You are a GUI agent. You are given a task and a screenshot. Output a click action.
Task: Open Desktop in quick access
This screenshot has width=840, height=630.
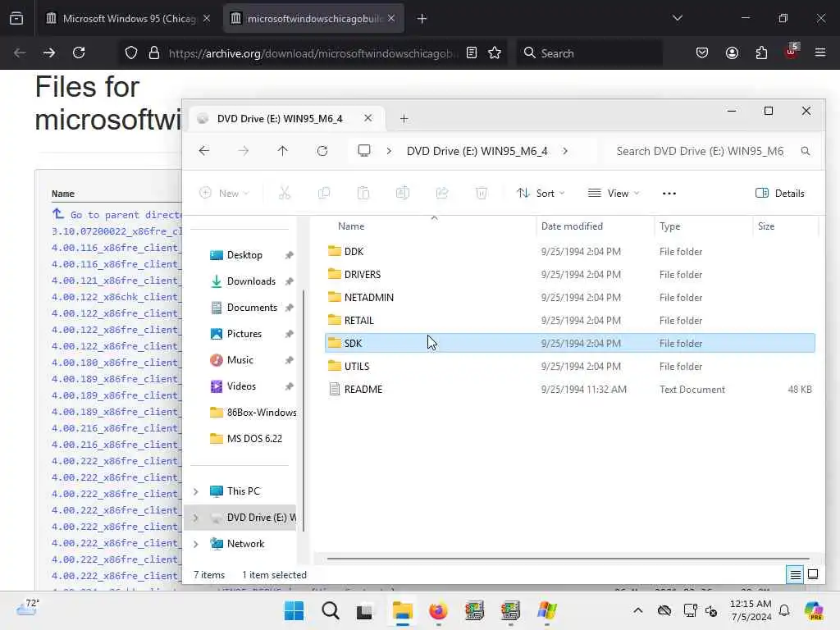244,255
